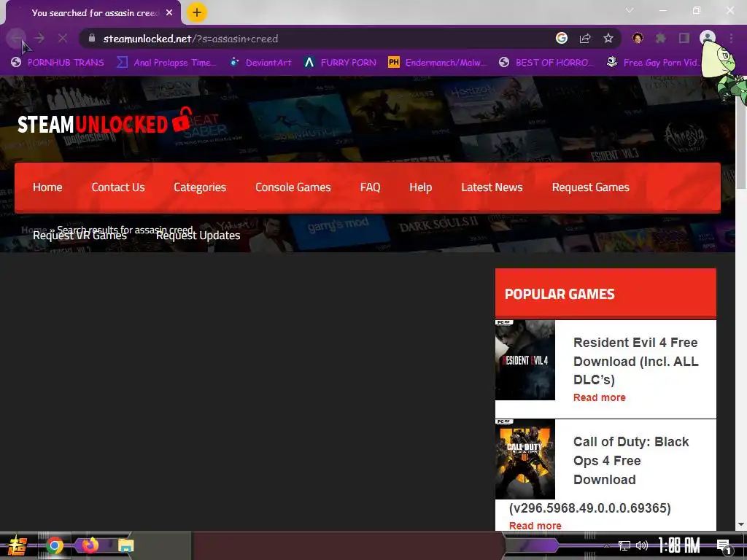The height and width of the screenshot is (560, 747).
Task: Open the Google icon in address bar
Action: coord(562,38)
